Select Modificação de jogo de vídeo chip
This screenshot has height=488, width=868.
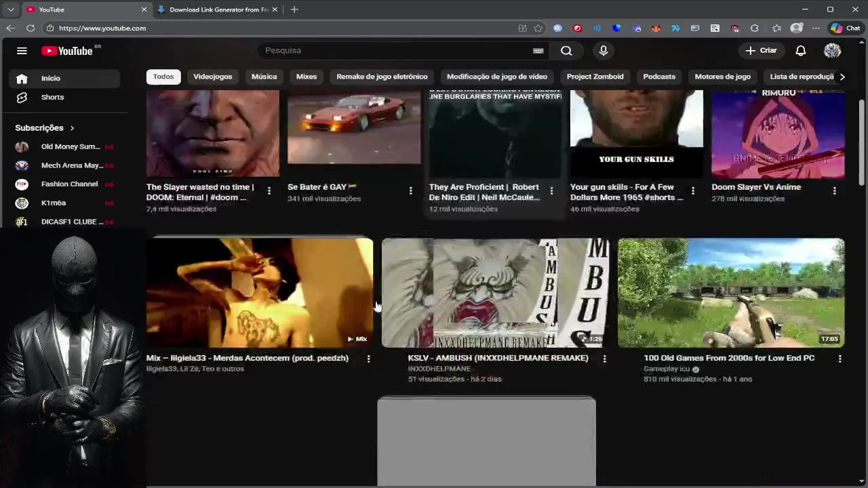(x=497, y=77)
